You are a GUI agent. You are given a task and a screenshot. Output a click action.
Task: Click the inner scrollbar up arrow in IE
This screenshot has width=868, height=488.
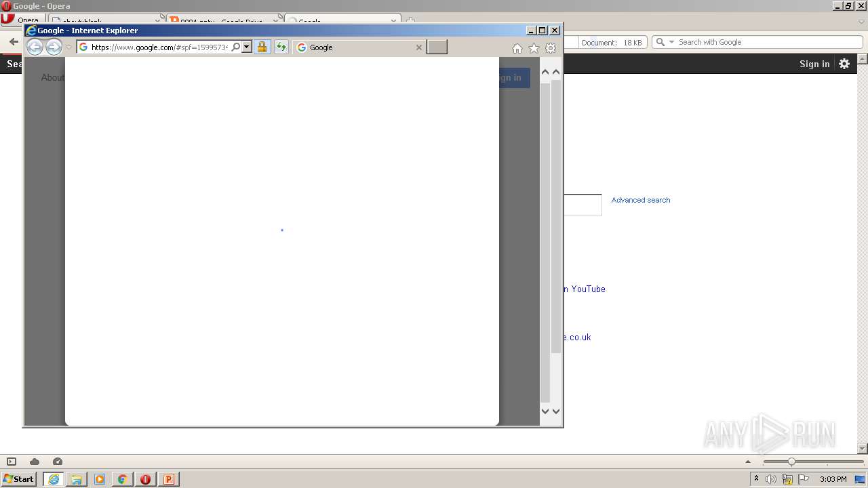[545, 71]
